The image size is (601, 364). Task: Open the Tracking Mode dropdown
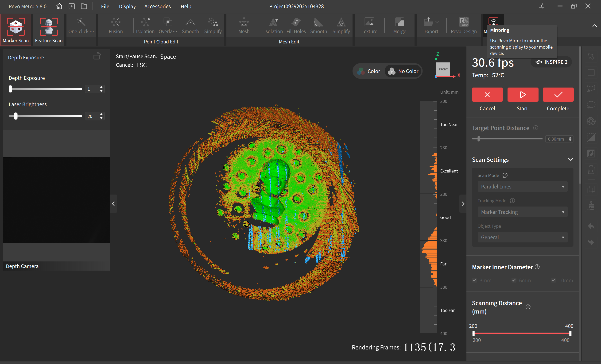point(522,212)
